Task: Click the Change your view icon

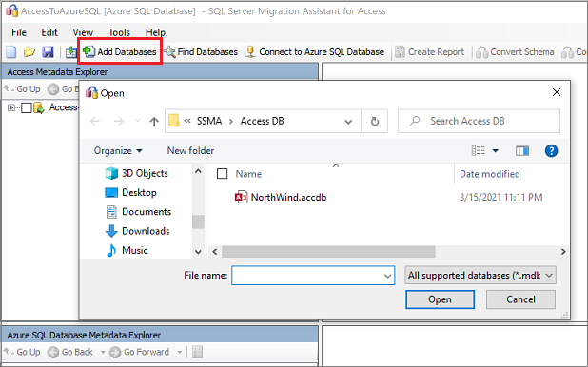Action: [478, 151]
